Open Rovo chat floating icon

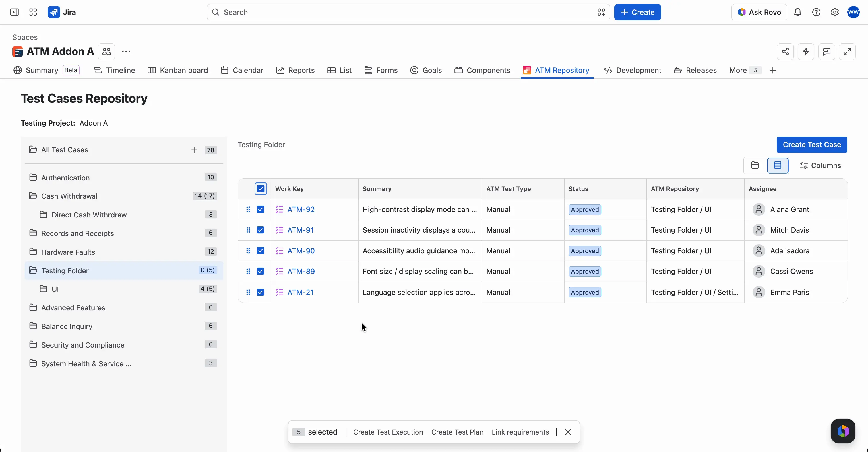843,431
